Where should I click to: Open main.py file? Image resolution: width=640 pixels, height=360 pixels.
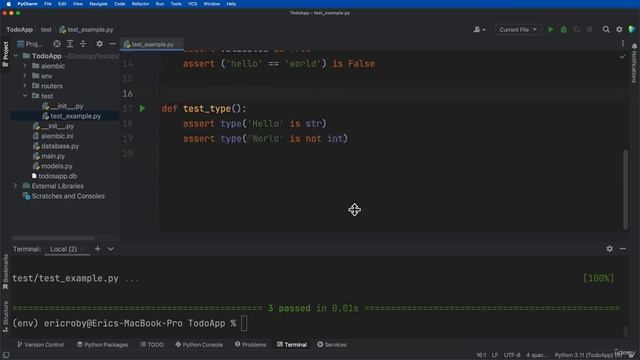[49, 156]
